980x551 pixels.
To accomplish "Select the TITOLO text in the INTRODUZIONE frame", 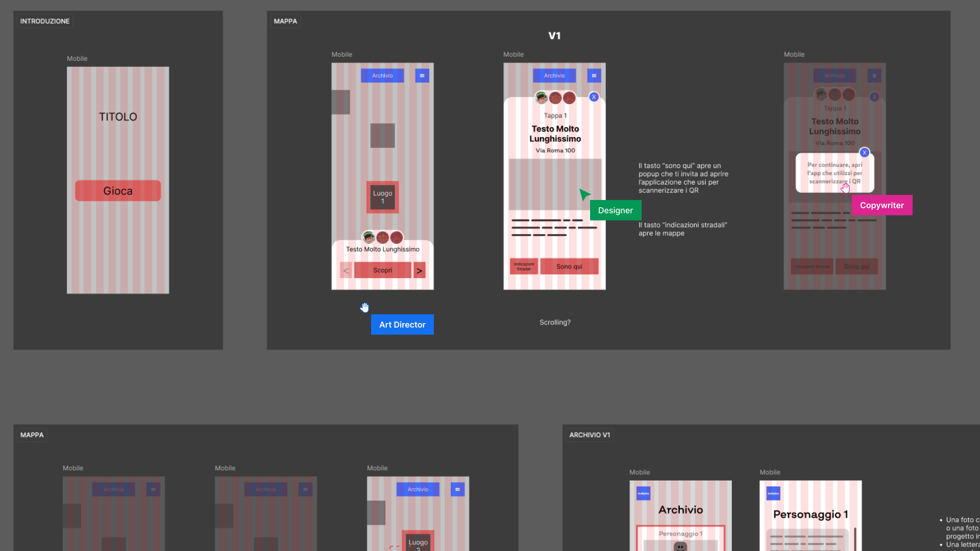I will [x=118, y=117].
